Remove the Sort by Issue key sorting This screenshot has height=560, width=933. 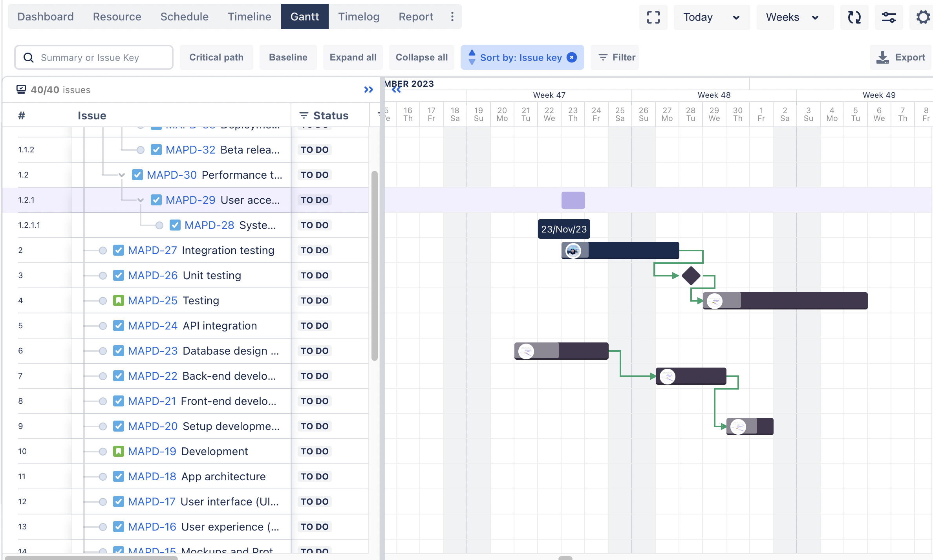[572, 57]
